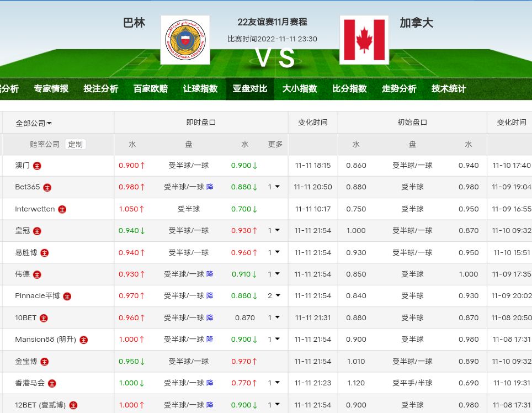Click the red 主 badge beside 皇冠
The image size is (532, 413).
(37, 231)
